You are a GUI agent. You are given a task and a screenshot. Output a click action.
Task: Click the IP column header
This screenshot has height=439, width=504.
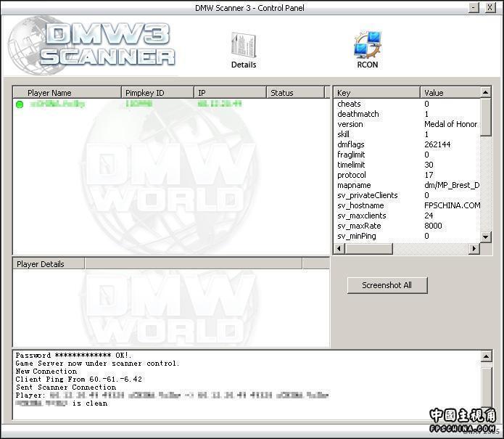pos(230,93)
